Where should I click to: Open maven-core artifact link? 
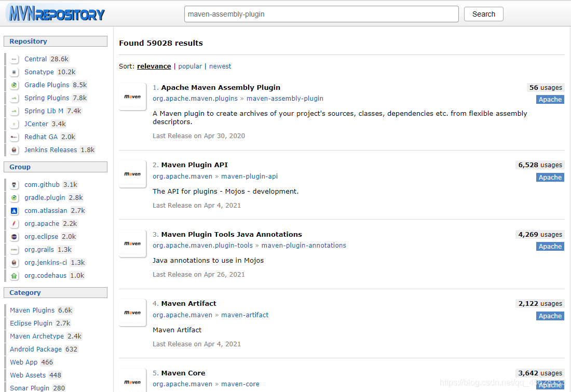click(x=240, y=384)
